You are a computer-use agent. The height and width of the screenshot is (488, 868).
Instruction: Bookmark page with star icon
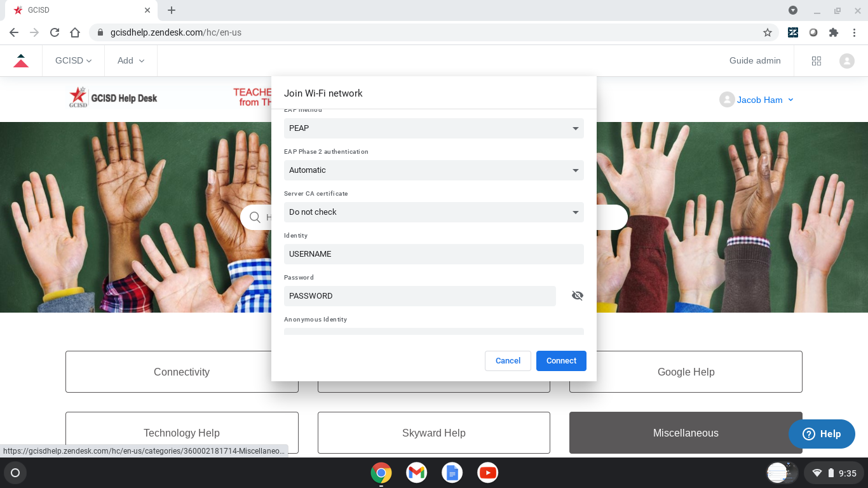tap(768, 32)
